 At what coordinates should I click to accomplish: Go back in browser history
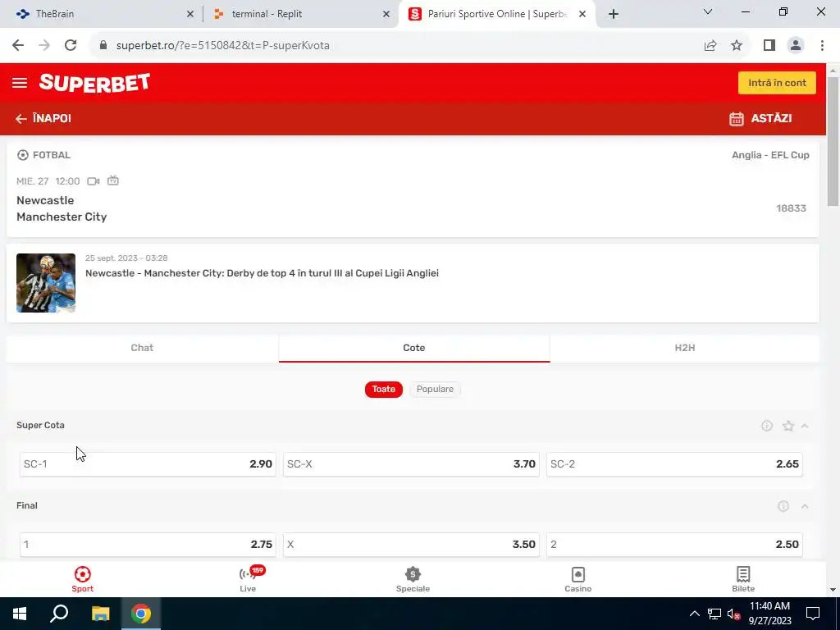click(18, 46)
